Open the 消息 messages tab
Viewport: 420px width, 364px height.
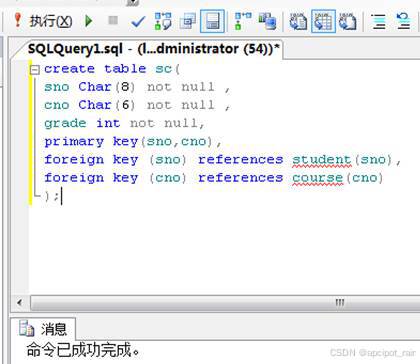click(x=43, y=329)
